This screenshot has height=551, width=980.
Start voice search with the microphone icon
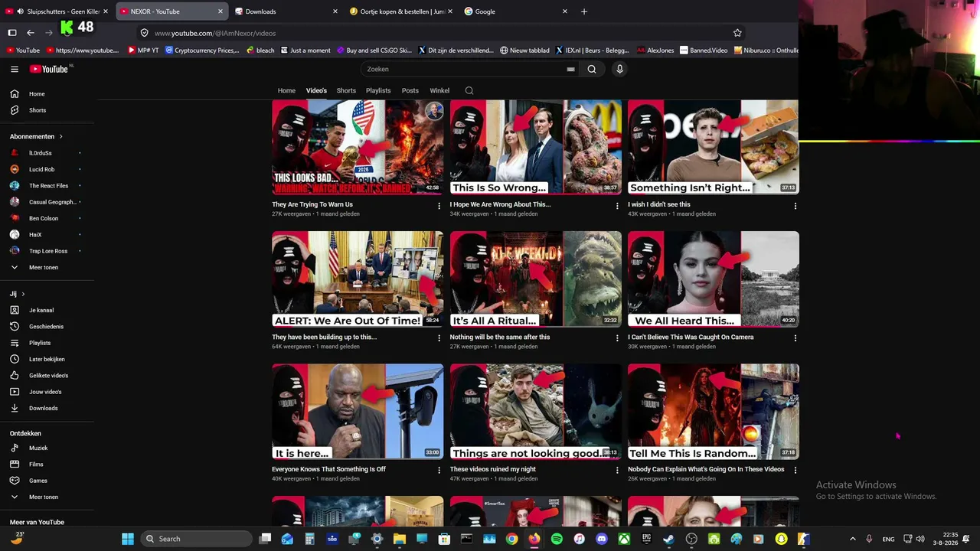[x=619, y=69]
